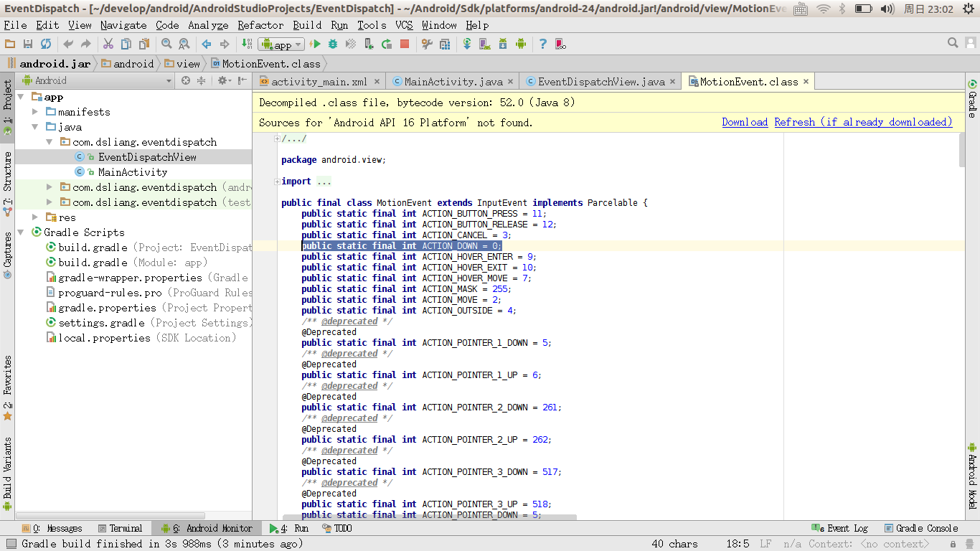980x551 pixels.
Task: Switch to the MainActivity.java tab
Action: tap(453, 82)
